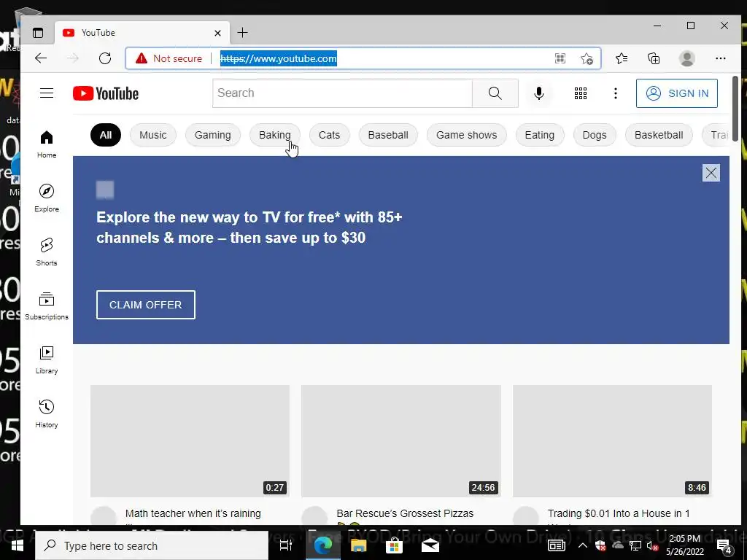
Task: Open the YouTube apps grid
Action: [x=580, y=93]
